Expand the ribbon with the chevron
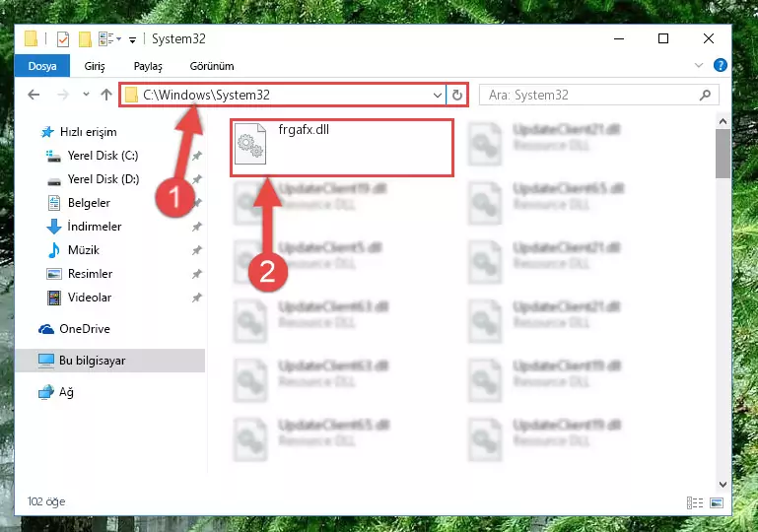 [699, 65]
